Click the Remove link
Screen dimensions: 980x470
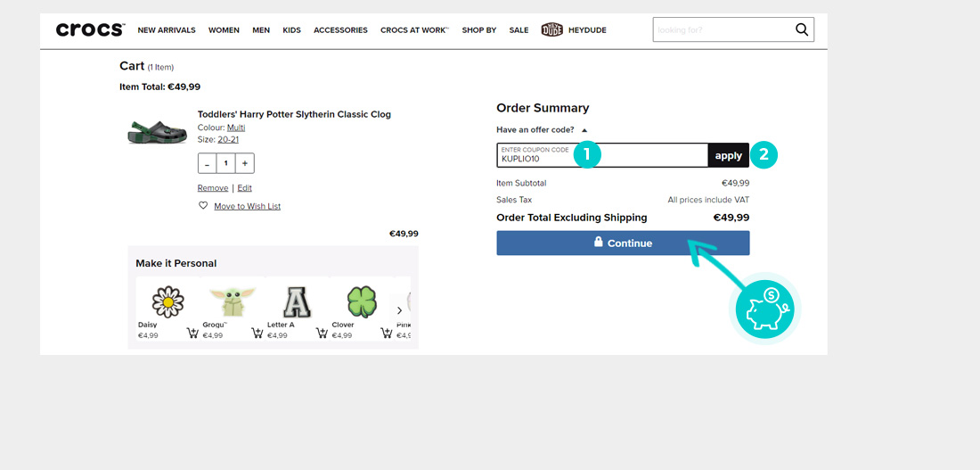(213, 188)
